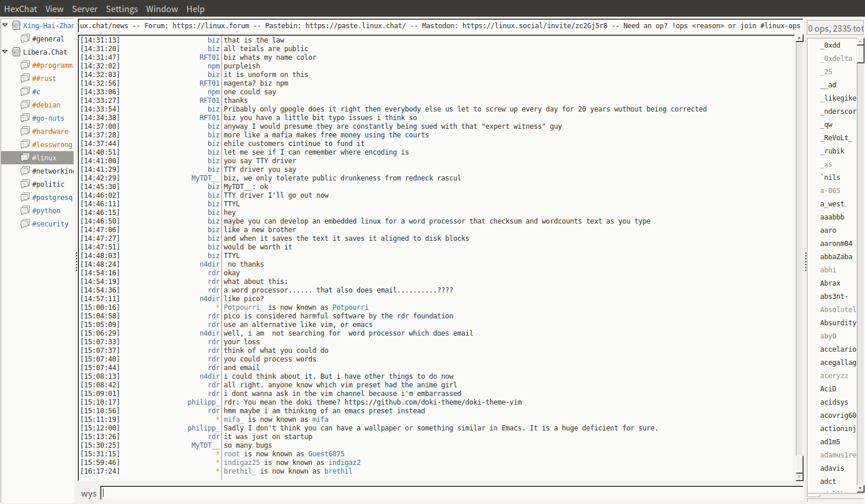Image resolution: width=865 pixels, height=504 pixels.
Task: Select user _rubik in user list
Action: (832, 151)
